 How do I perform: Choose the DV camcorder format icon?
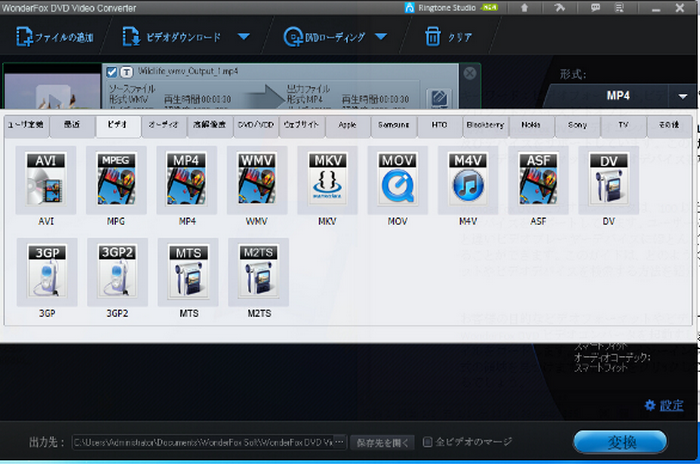click(608, 180)
